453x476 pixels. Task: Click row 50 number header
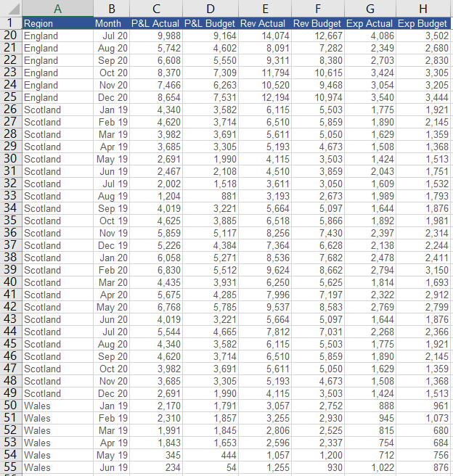(10, 406)
